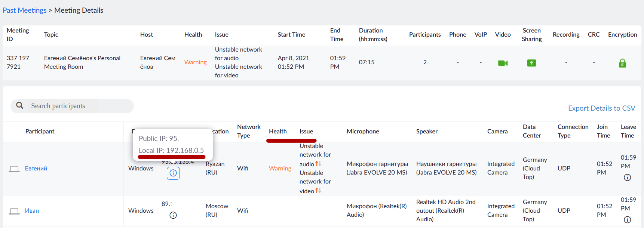Click the IP info icon for Евгений
The width and height of the screenshot is (644, 228).
pyautogui.click(x=173, y=173)
